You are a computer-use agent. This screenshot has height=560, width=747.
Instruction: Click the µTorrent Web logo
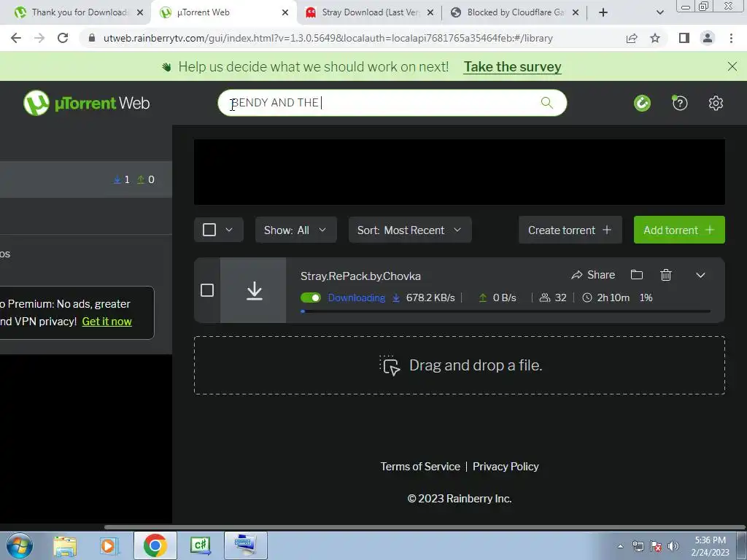(x=86, y=103)
